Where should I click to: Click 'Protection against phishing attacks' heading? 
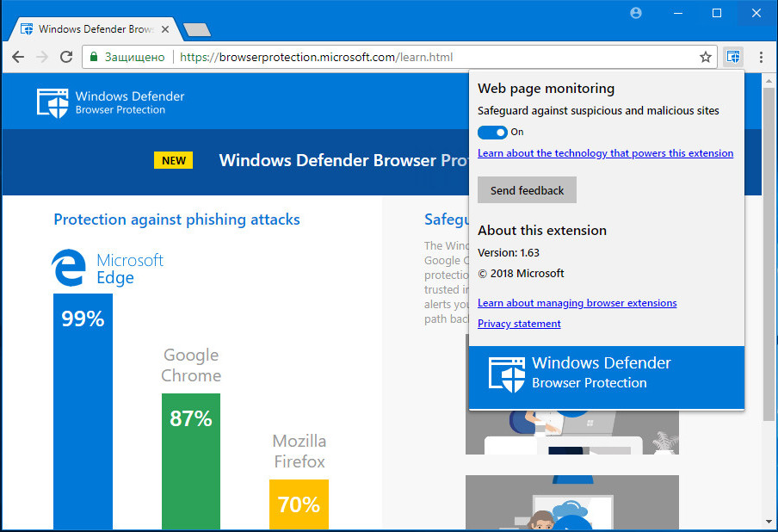pos(176,220)
